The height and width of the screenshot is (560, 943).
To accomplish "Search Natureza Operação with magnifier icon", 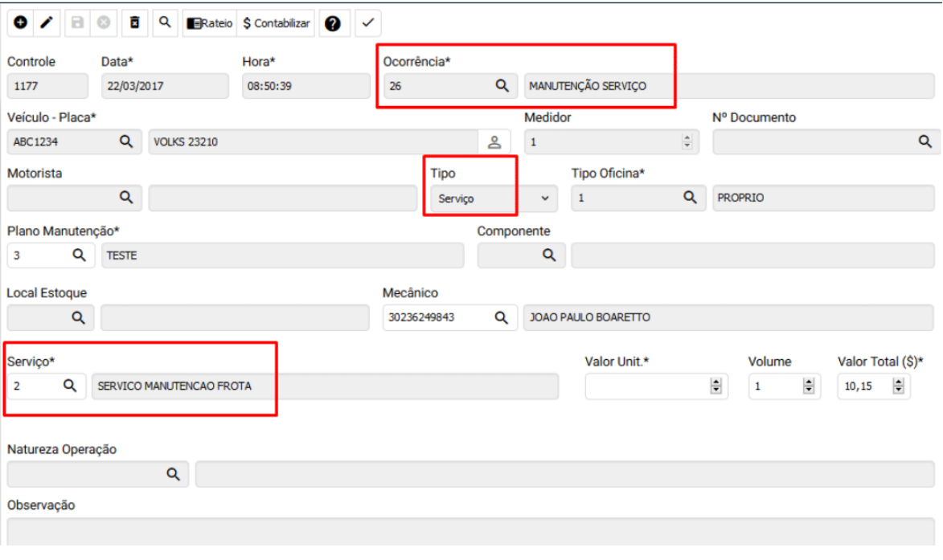I will [171, 474].
